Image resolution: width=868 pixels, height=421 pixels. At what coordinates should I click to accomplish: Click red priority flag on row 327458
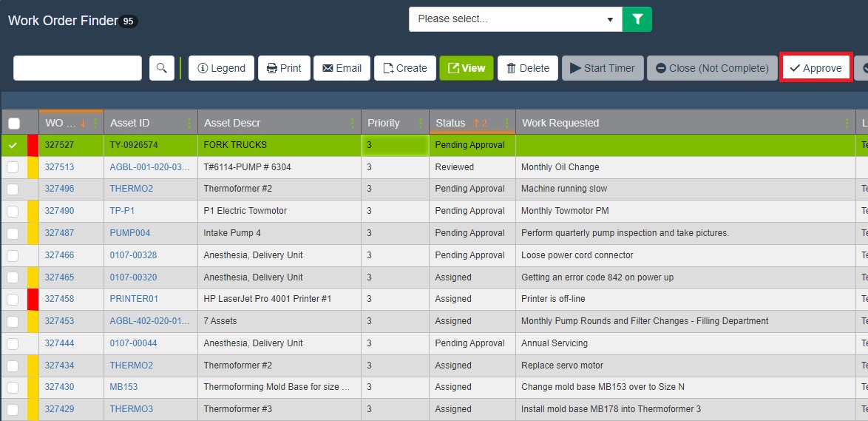(33, 300)
